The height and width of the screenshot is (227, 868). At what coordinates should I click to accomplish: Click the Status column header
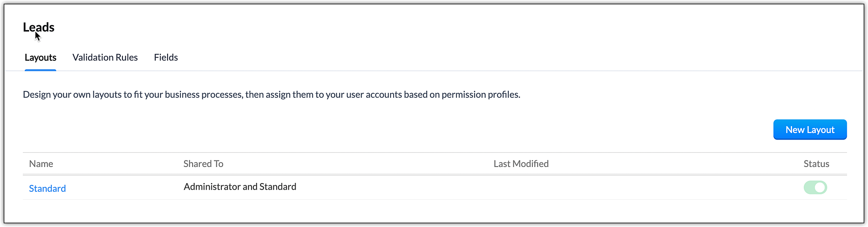click(816, 164)
